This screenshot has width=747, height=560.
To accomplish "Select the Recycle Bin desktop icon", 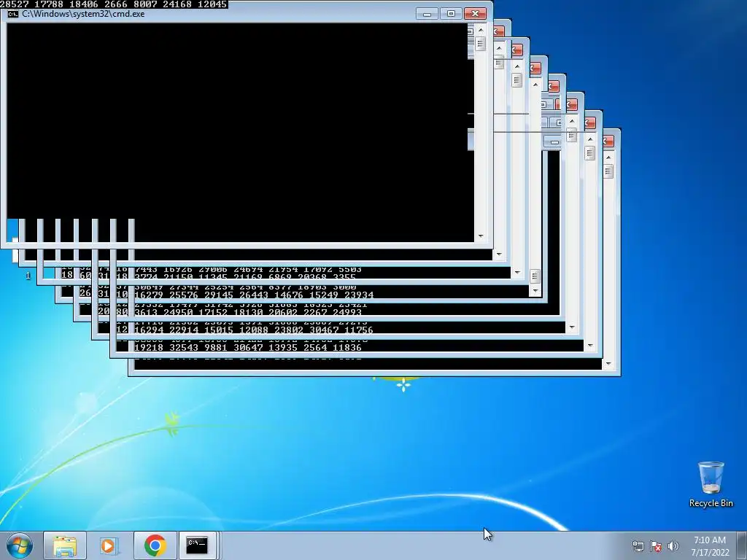I will coord(711,484).
